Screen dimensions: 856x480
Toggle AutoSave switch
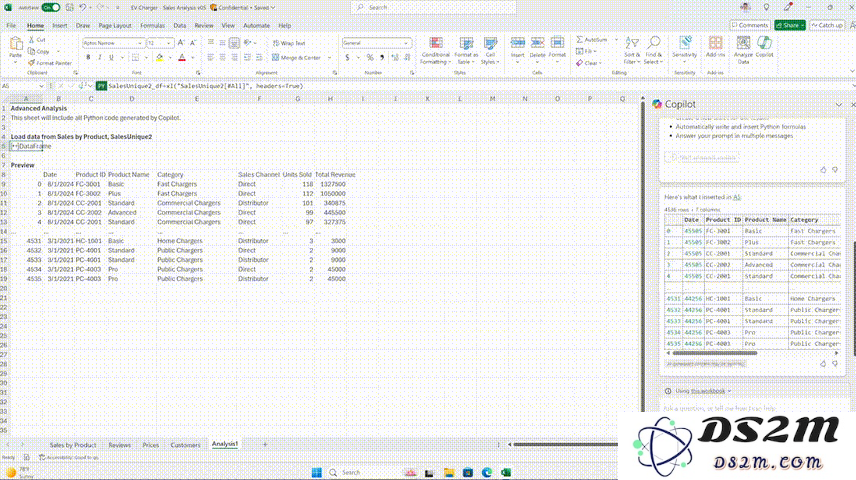[x=51, y=8]
